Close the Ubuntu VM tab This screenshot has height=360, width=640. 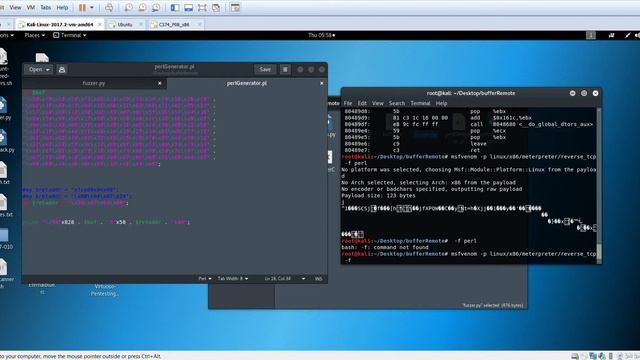click(x=141, y=24)
